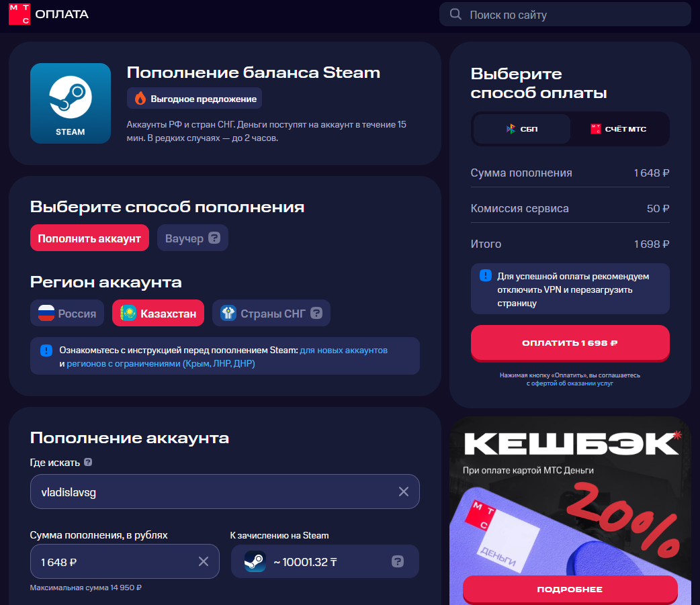Click the info icon in VPN warning

pos(485,275)
